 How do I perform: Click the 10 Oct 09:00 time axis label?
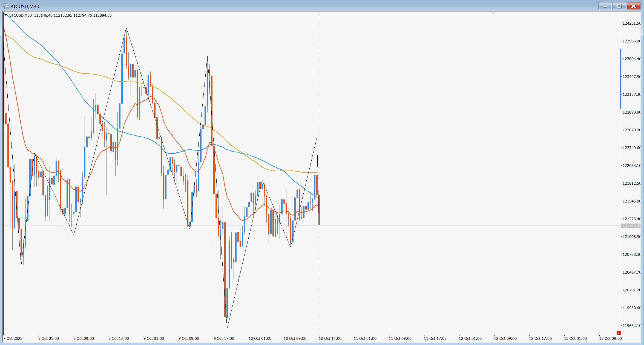point(295,338)
